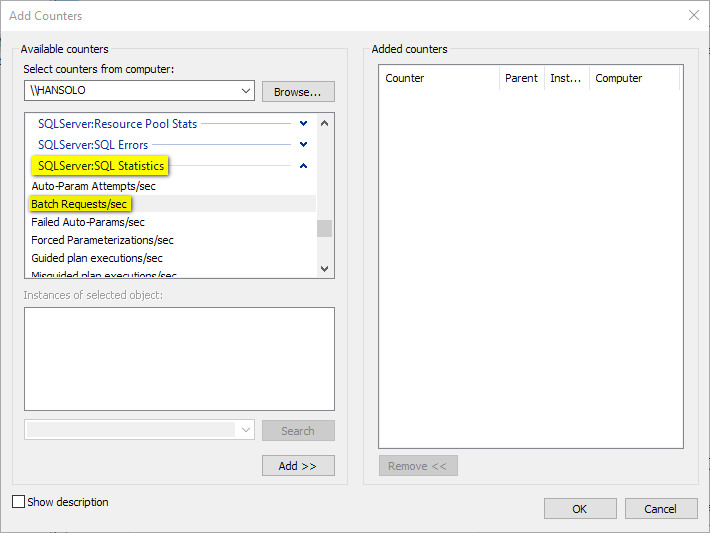Viewport: 710px width, 533px height.
Task: Select Failed Auto-Params/sec counter
Action: 88,222
